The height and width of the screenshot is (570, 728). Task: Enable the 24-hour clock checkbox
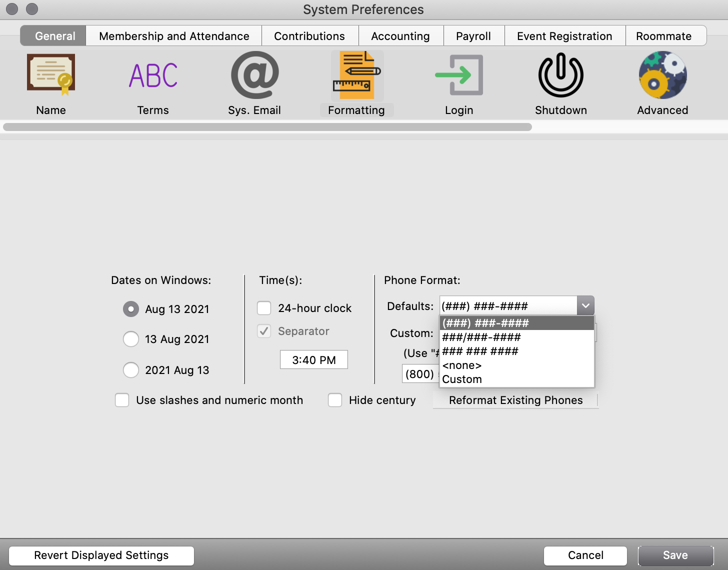[264, 308]
